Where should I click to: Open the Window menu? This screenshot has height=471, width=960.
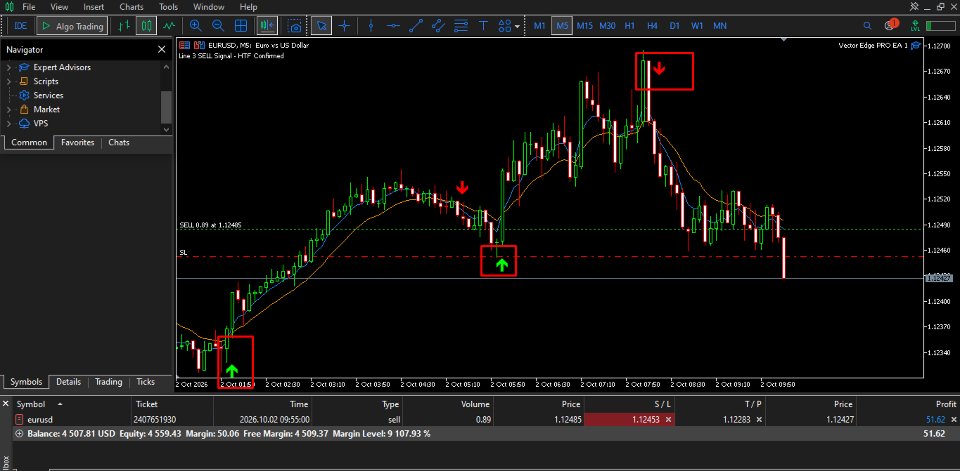tap(209, 7)
